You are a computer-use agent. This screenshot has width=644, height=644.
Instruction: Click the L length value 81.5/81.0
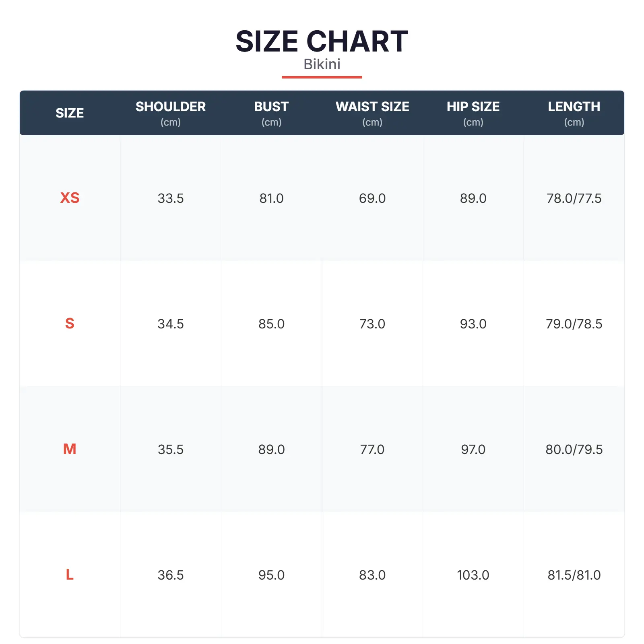[x=574, y=575]
